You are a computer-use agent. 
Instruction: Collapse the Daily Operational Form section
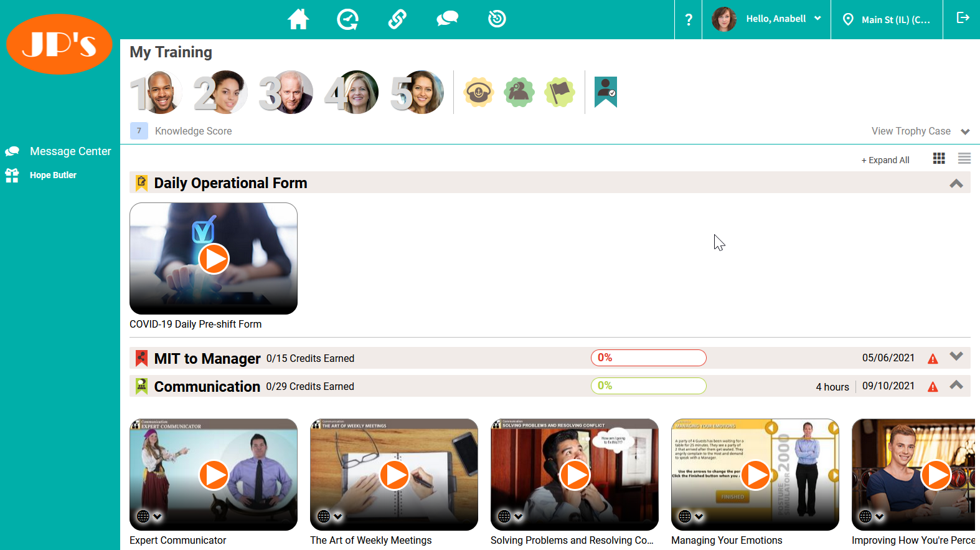click(x=956, y=183)
